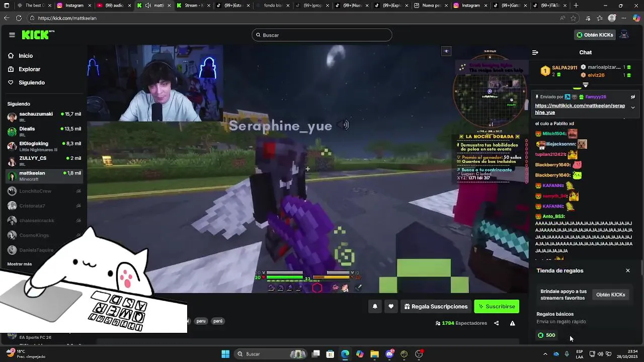
Task: Open sachauzumaki channel in sidebar
Action: click(44, 117)
